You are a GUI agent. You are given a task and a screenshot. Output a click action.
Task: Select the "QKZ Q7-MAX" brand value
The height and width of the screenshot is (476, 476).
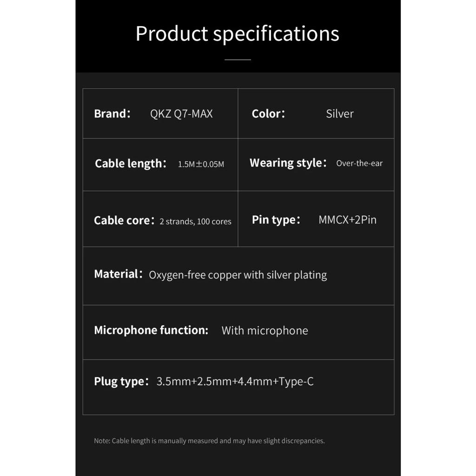(181, 114)
